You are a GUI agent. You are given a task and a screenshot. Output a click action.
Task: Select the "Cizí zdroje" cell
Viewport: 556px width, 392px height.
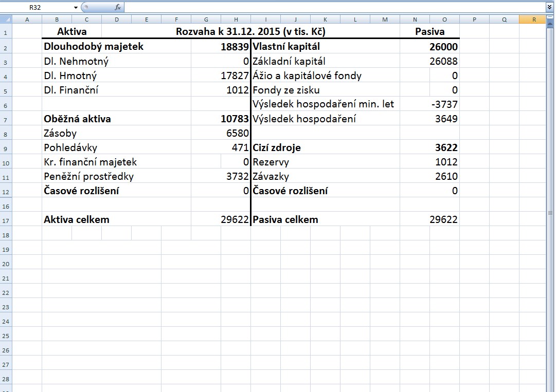click(x=326, y=147)
